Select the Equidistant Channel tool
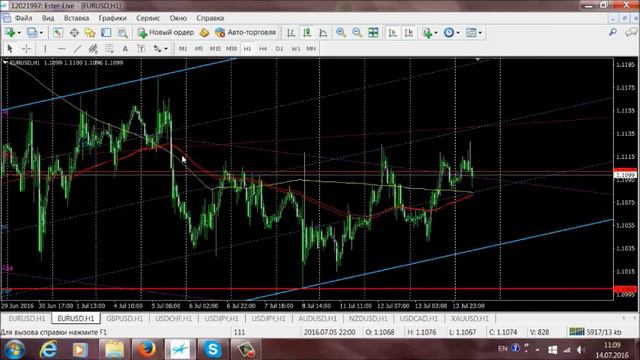Viewport: 640px width, 360px height. (93, 49)
